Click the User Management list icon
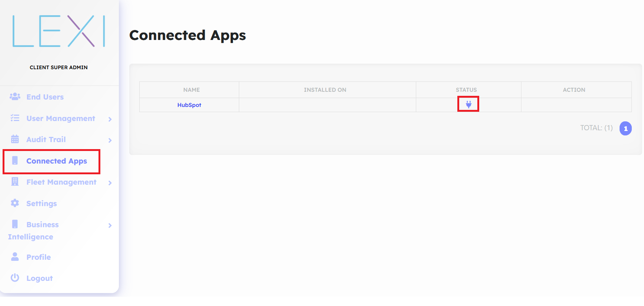 15,118
